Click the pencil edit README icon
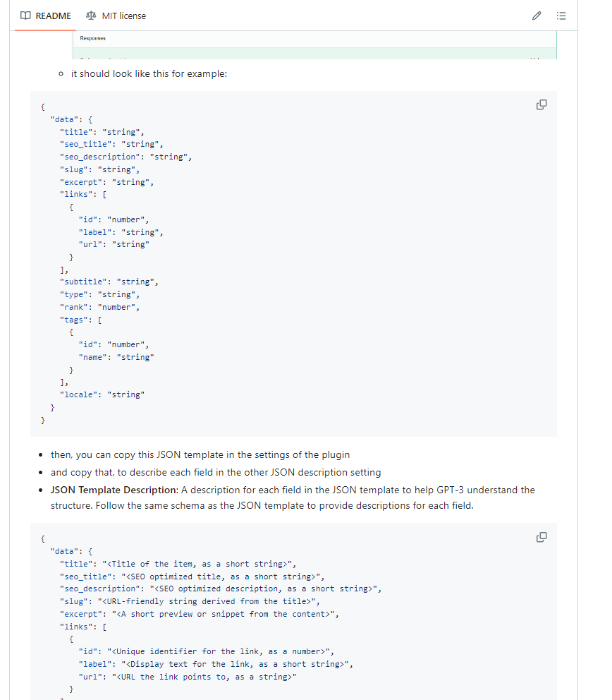 tap(537, 16)
